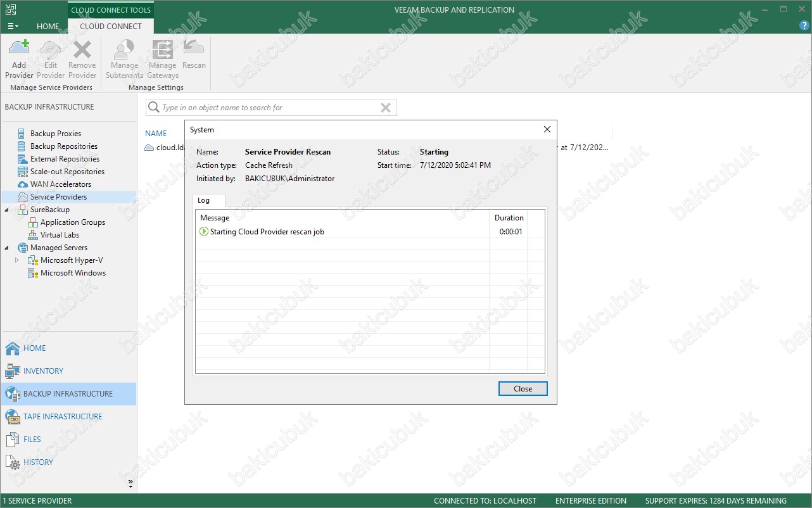Click the navigation pane options chevron
812x508 pixels.
130,483
